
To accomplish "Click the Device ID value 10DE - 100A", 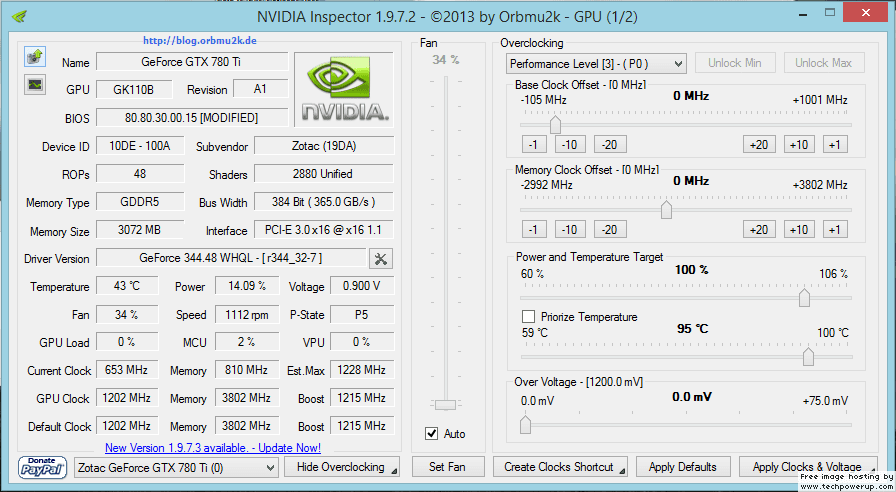I will (x=140, y=146).
